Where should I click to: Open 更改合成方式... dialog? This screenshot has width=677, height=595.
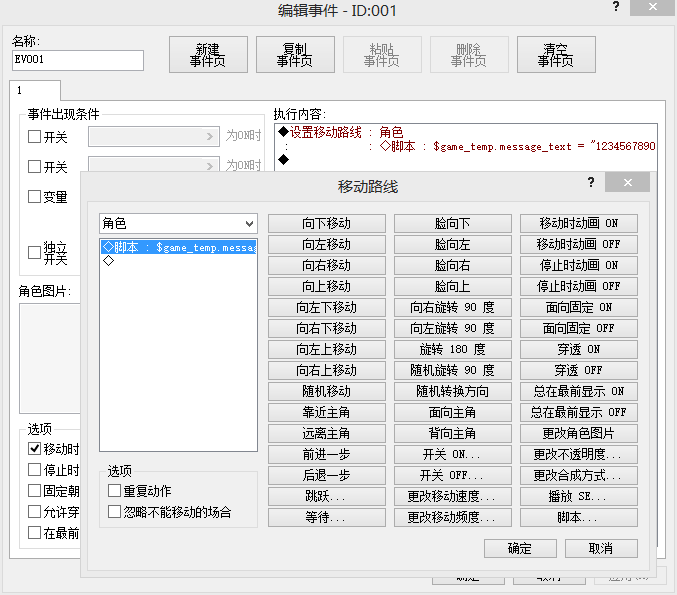[x=579, y=475]
